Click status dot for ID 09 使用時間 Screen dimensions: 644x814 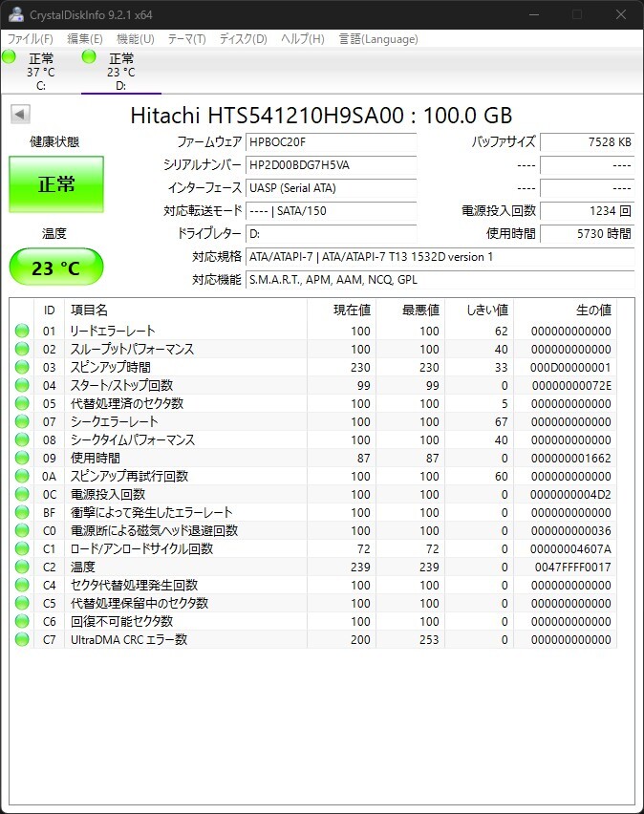[22, 458]
